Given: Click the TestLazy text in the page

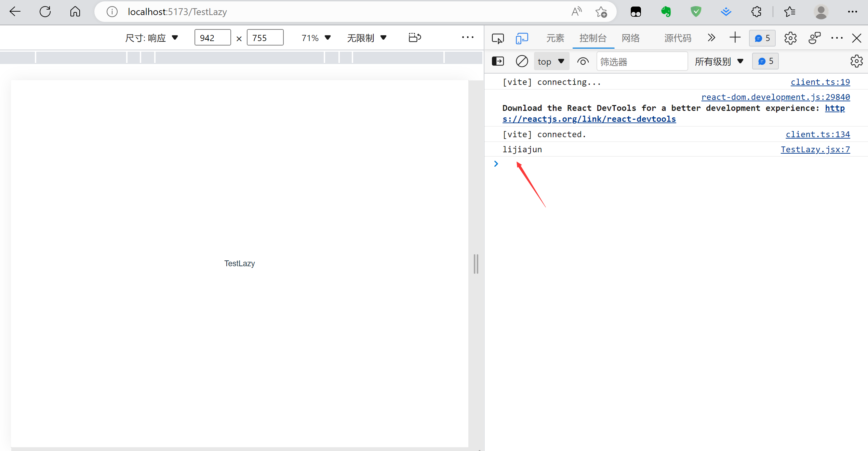Looking at the screenshot, I should [x=240, y=263].
